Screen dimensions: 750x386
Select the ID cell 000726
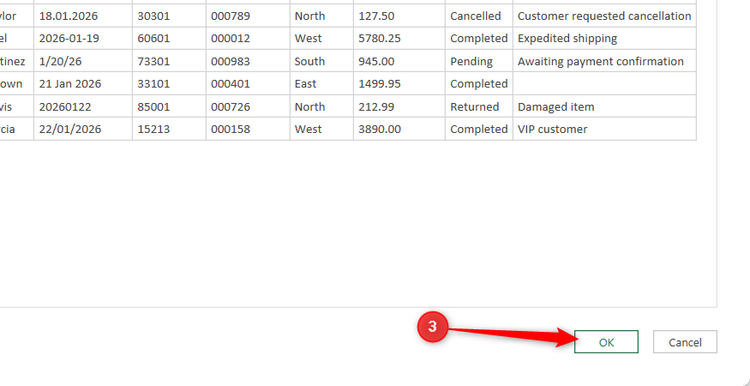[x=248, y=106]
